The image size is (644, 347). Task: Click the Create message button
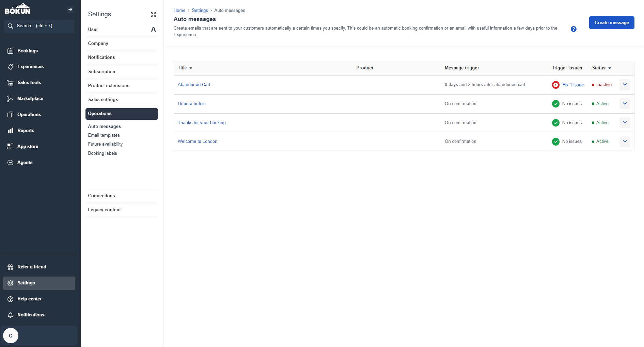pyautogui.click(x=611, y=22)
